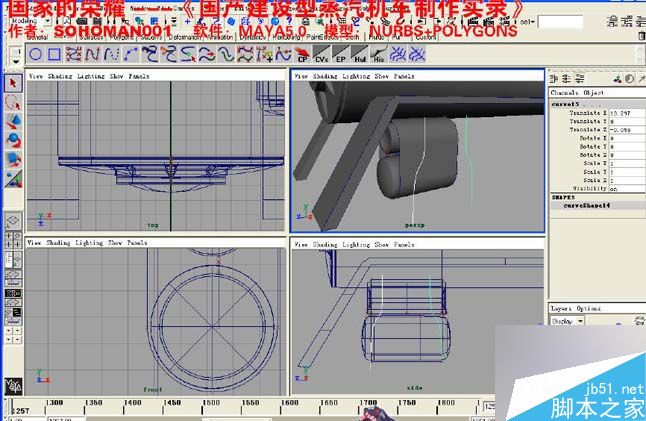Open the shelf menu down-arrow

[16, 62]
